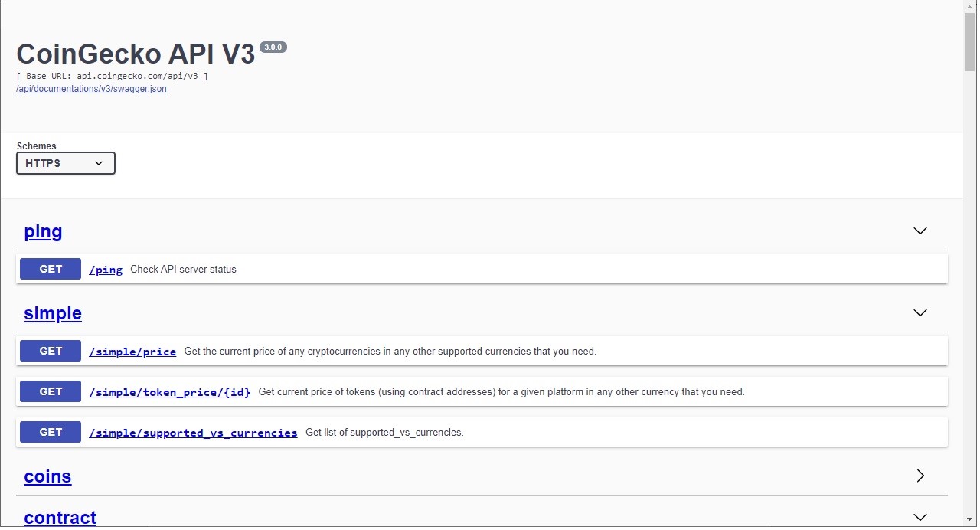Click the vertical scrollbar thumb
This screenshot has width=980, height=530.
[970, 41]
